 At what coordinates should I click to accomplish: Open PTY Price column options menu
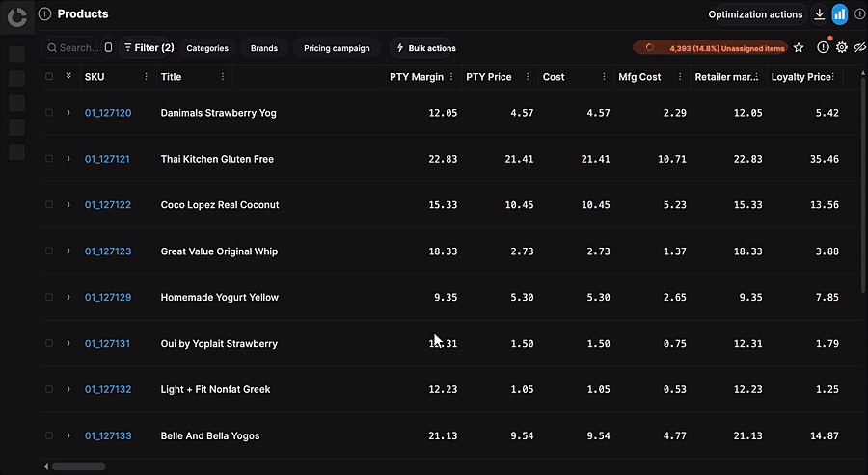528,77
